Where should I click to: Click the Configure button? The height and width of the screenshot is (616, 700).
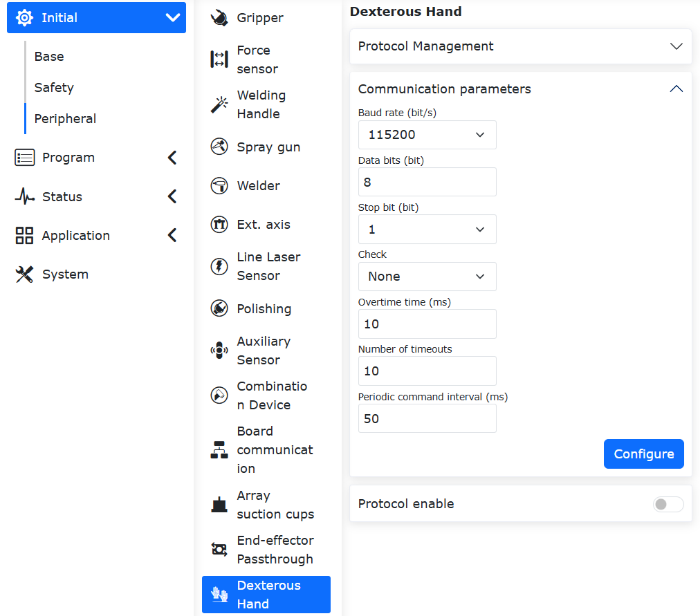tap(643, 454)
